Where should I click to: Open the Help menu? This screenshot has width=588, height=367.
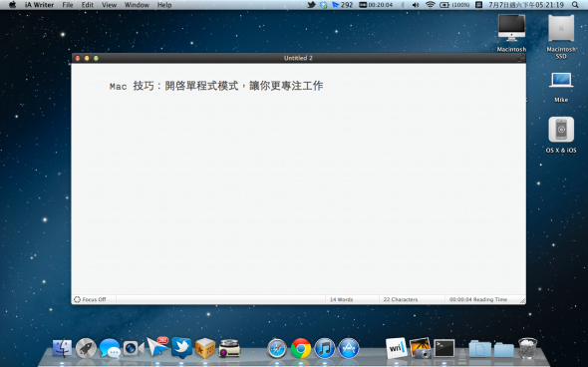164,5
